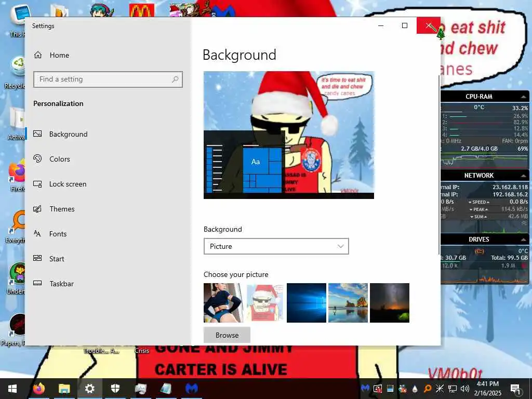Click the Total: 99.5 GB drive text
This screenshot has height=399, width=532.
(509, 258)
